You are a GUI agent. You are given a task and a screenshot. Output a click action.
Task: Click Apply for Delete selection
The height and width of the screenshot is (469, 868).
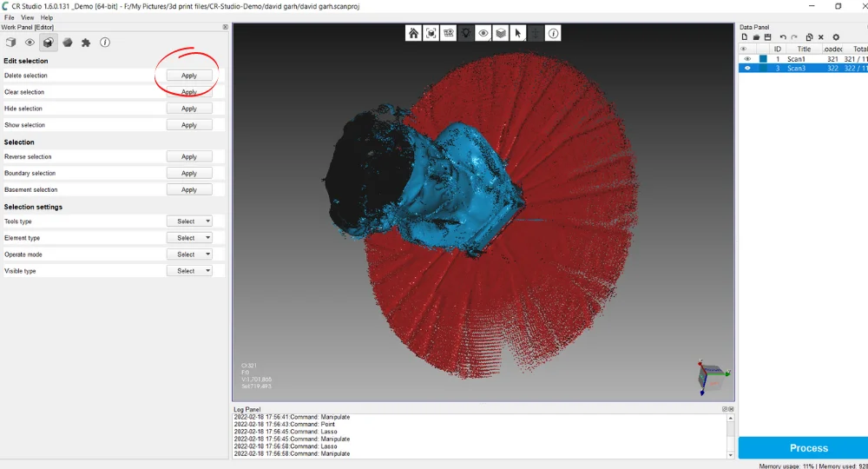189,76
